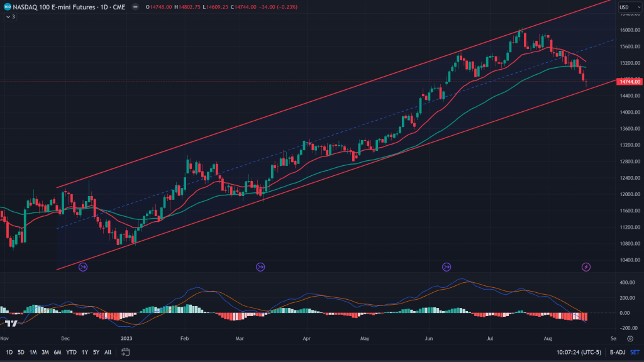The image size is (644, 362).
Task: Switch to the YTD time range
Action: (71, 352)
